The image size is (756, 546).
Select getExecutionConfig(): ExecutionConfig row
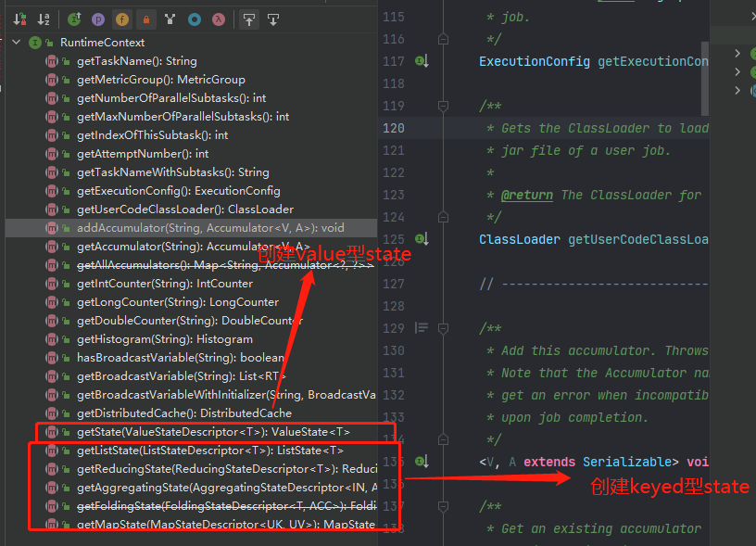[x=192, y=191]
